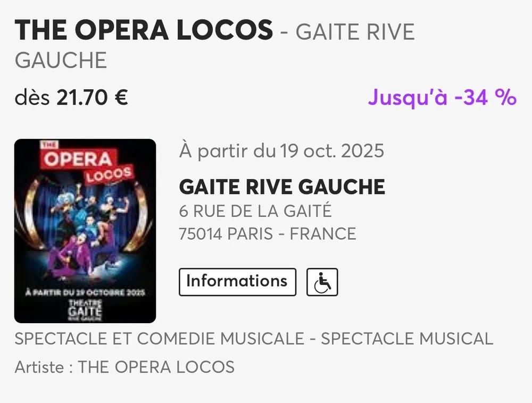Screen dimensions: 532x403
Task: Click the 75014 PARIS - FRANCE line
Action: coord(268,234)
